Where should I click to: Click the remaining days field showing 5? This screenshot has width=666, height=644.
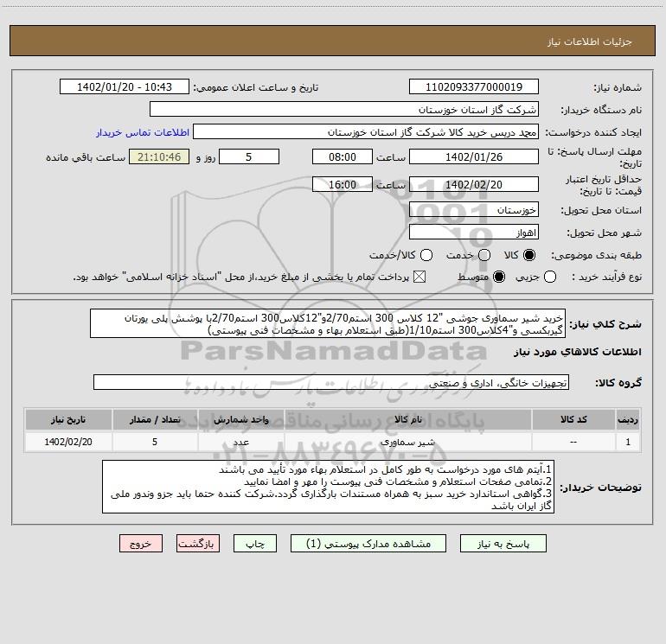click(249, 156)
